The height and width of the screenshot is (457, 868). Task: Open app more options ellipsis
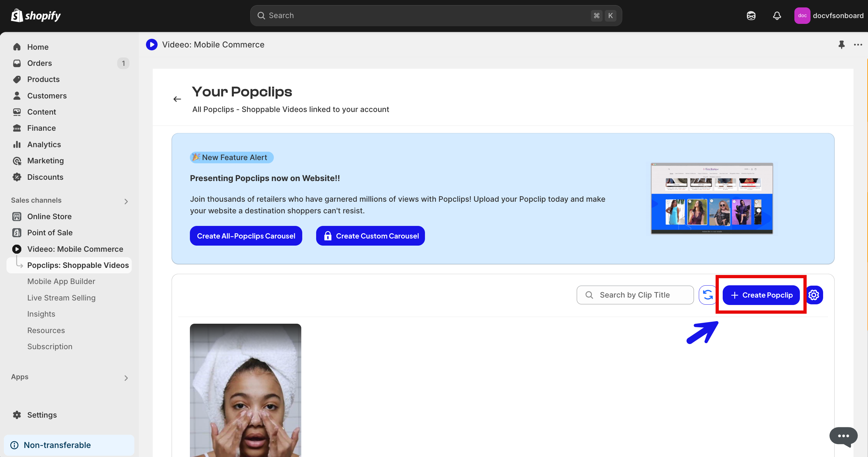tap(858, 45)
